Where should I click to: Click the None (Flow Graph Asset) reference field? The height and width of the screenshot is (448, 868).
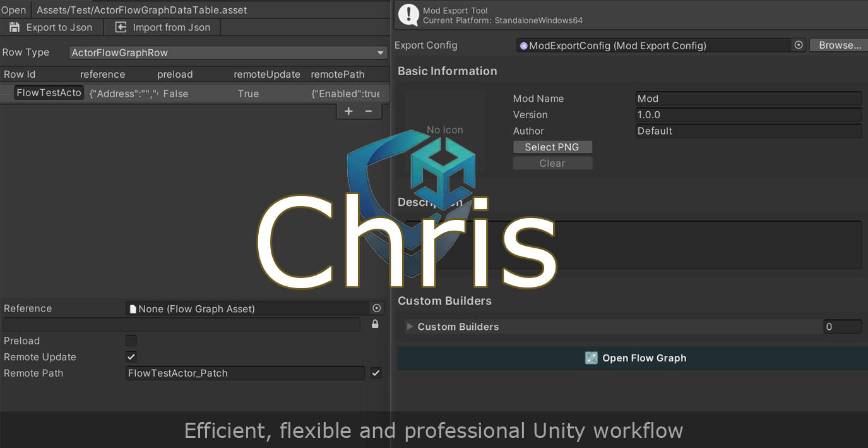pyautogui.click(x=247, y=308)
